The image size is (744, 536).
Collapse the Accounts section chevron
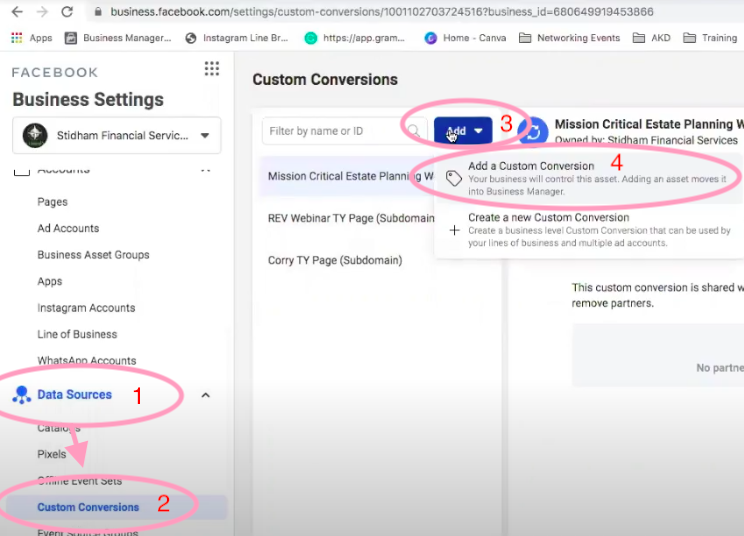tap(205, 169)
